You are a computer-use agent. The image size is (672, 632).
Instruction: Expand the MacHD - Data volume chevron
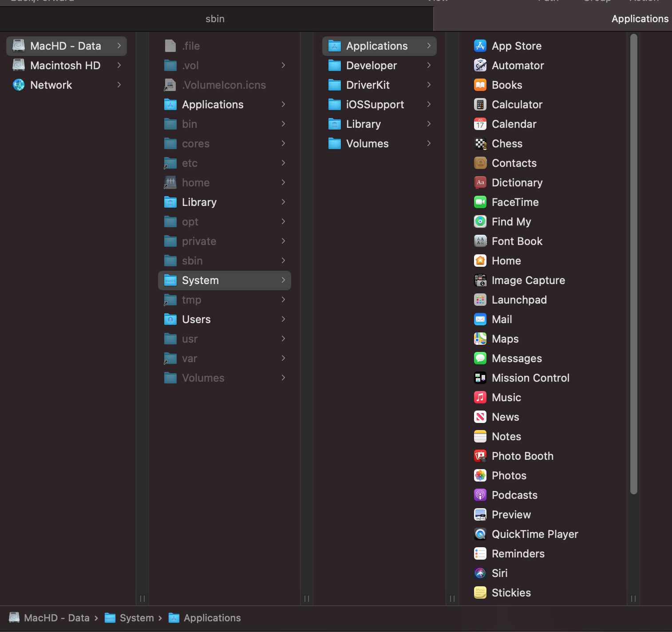click(119, 46)
